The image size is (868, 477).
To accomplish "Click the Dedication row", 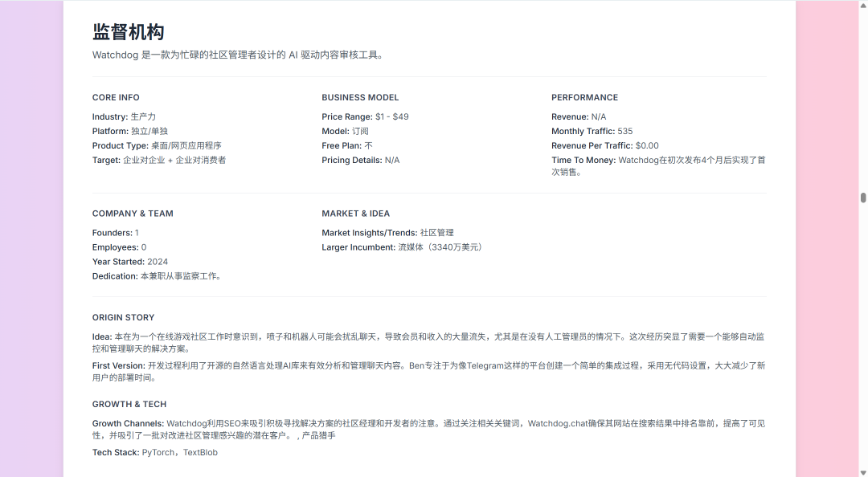I will tap(158, 276).
